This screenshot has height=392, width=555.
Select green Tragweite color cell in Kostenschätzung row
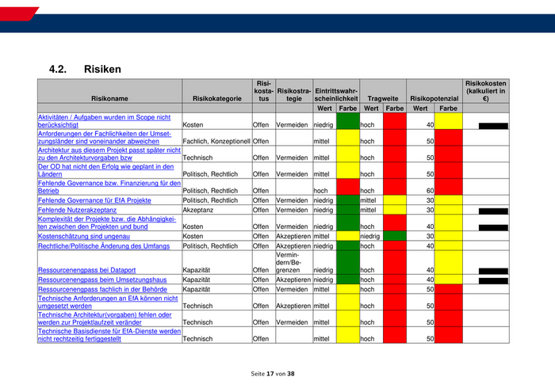(x=394, y=236)
